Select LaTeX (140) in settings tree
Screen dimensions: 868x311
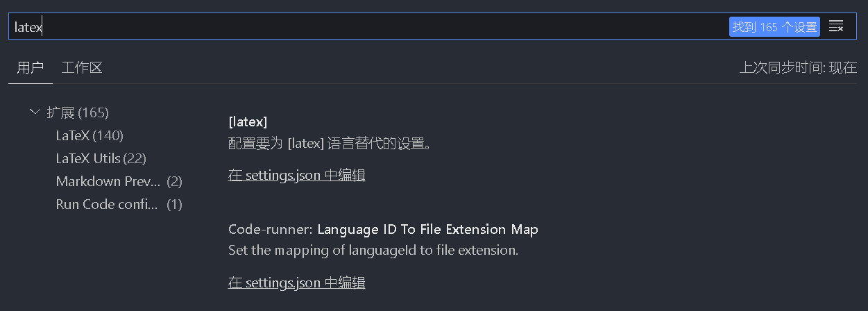[73, 135]
